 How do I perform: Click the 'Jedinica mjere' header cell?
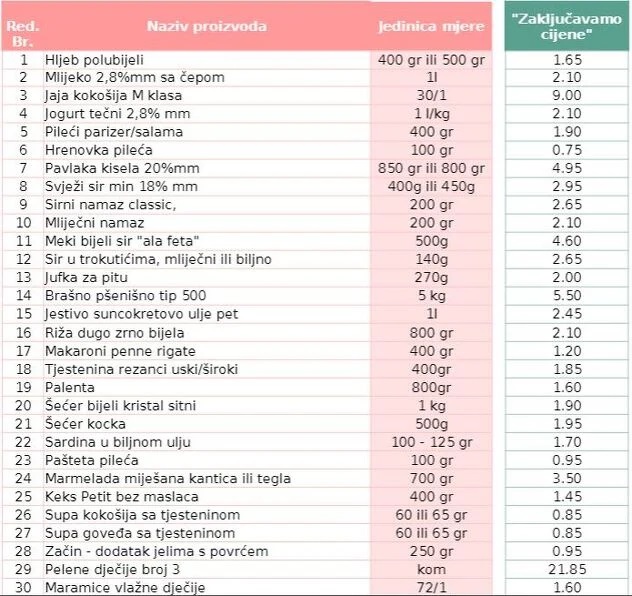(431, 26)
